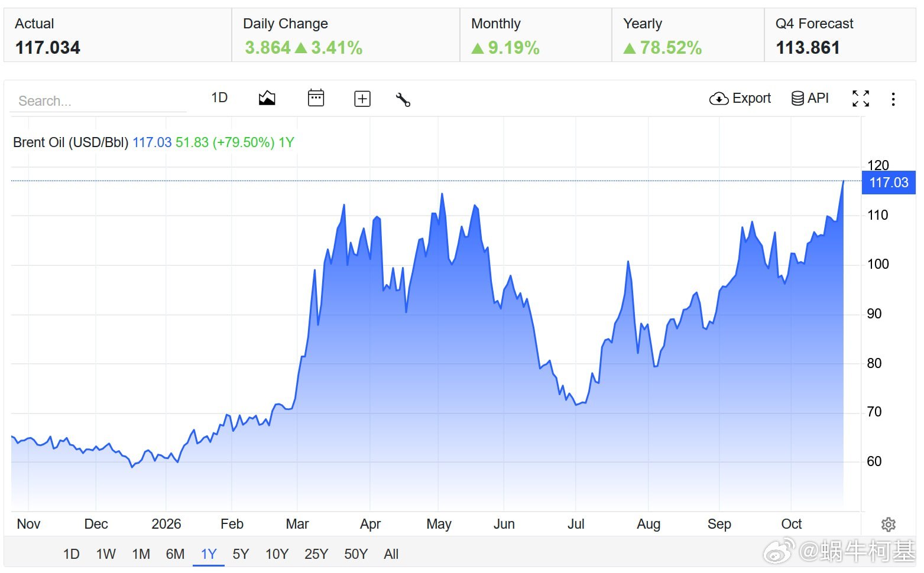Toggle fullscreen chart view
The image size is (924, 573).
click(861, 98)
